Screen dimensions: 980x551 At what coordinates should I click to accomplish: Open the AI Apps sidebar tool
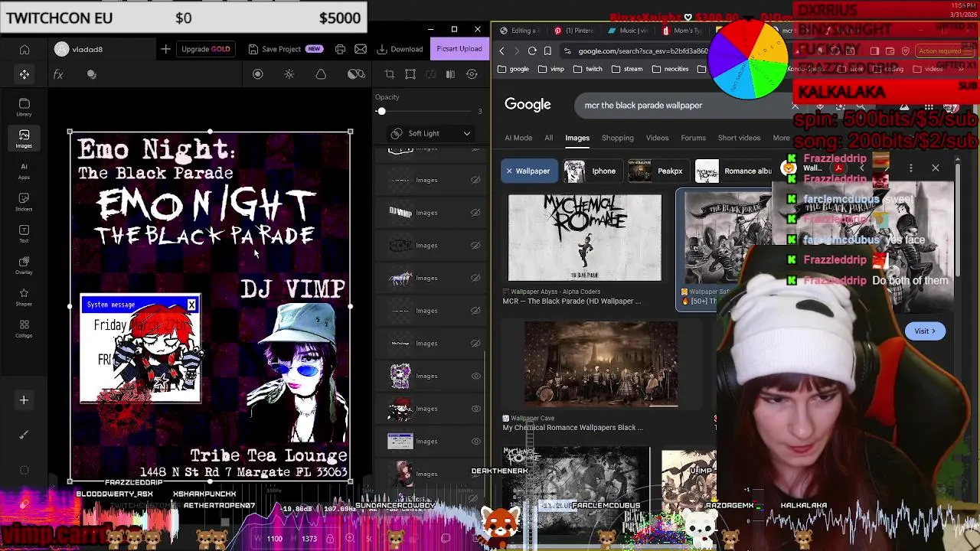[x=24, y=171]
